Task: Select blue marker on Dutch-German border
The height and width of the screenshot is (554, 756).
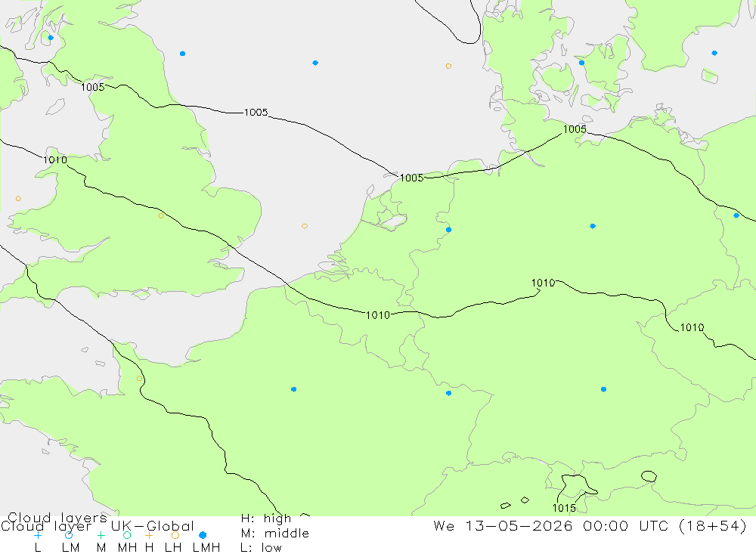Action: (x=448, y=230)
